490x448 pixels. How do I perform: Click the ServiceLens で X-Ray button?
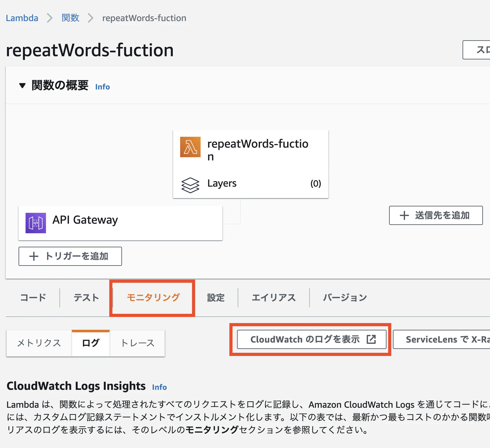(441, 339)
